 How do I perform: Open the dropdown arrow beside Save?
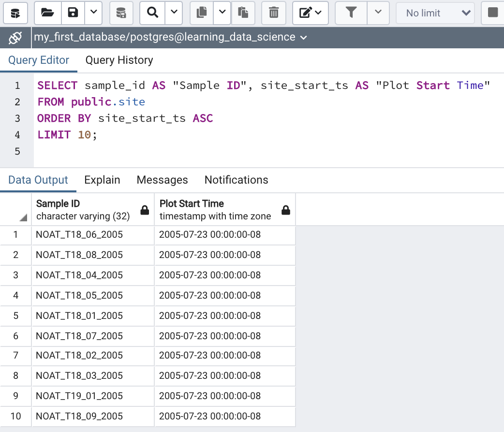pos(94,13)
